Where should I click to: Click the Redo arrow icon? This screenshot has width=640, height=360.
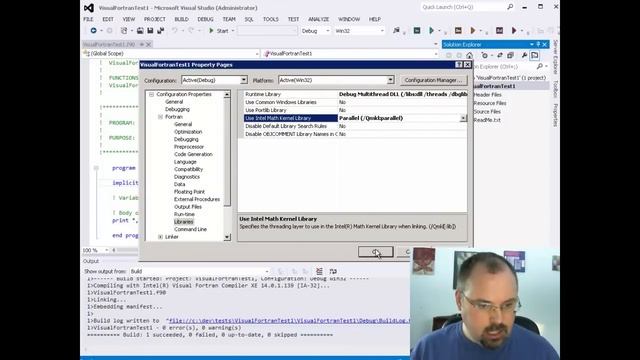[191, 31]
